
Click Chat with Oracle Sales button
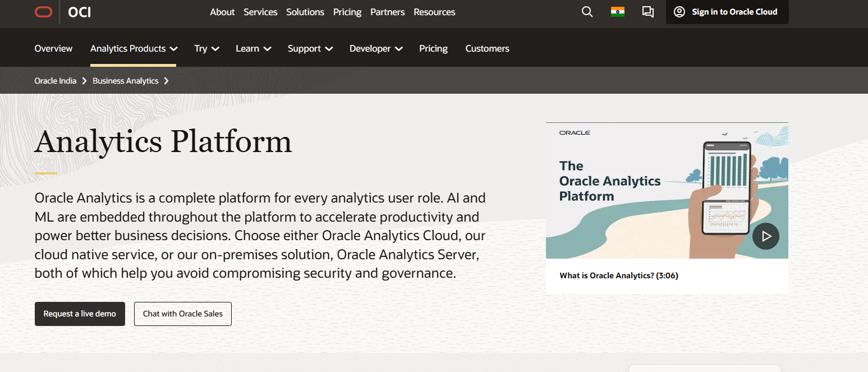tap(183, 314)
